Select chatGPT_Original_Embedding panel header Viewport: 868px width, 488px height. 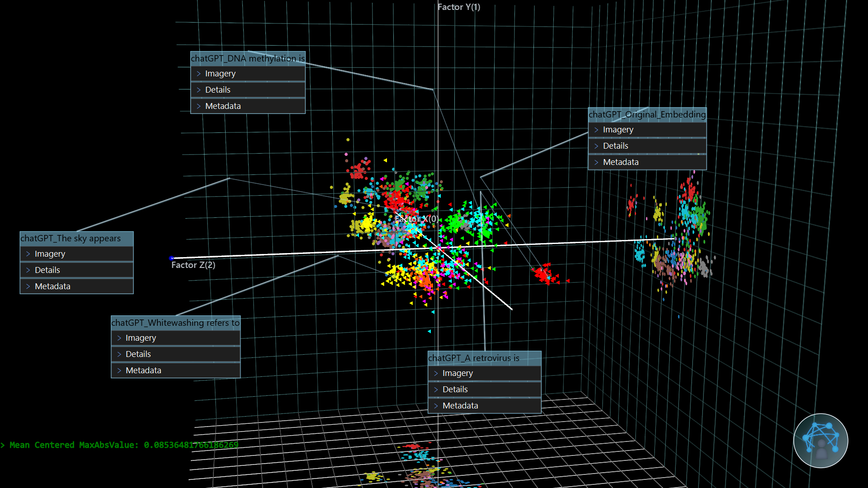(x=647, y=114)
